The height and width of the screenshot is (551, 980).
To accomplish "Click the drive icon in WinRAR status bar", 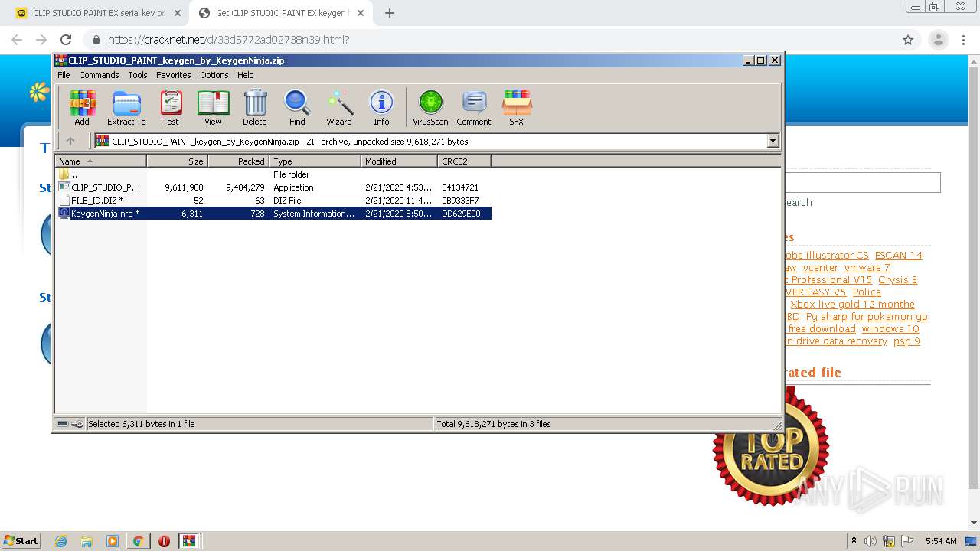I will click(63, 423).
